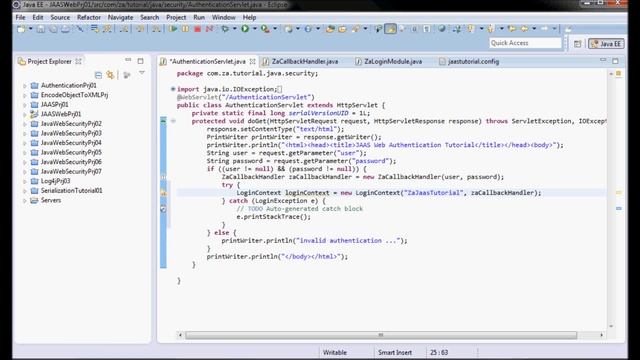Close the AuthenticationServlet.java editor tab
Viewport: 640px width, 360px height.
[252, 61]
